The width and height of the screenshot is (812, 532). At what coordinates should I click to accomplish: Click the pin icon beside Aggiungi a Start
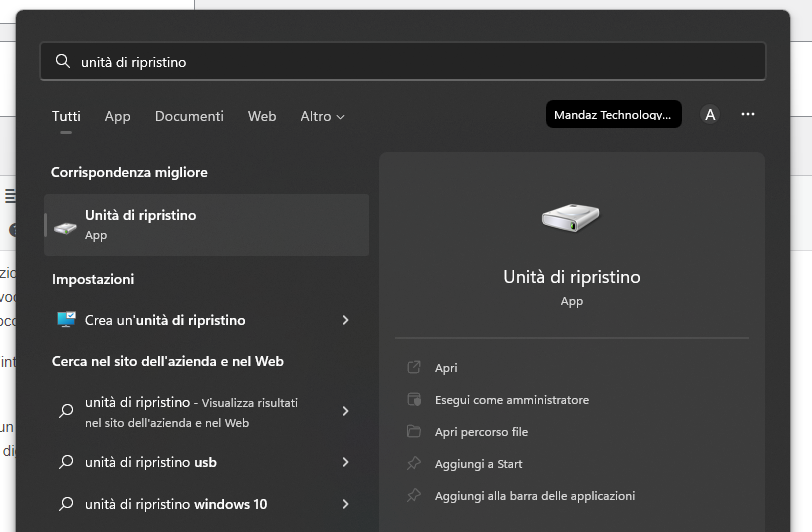414,464
